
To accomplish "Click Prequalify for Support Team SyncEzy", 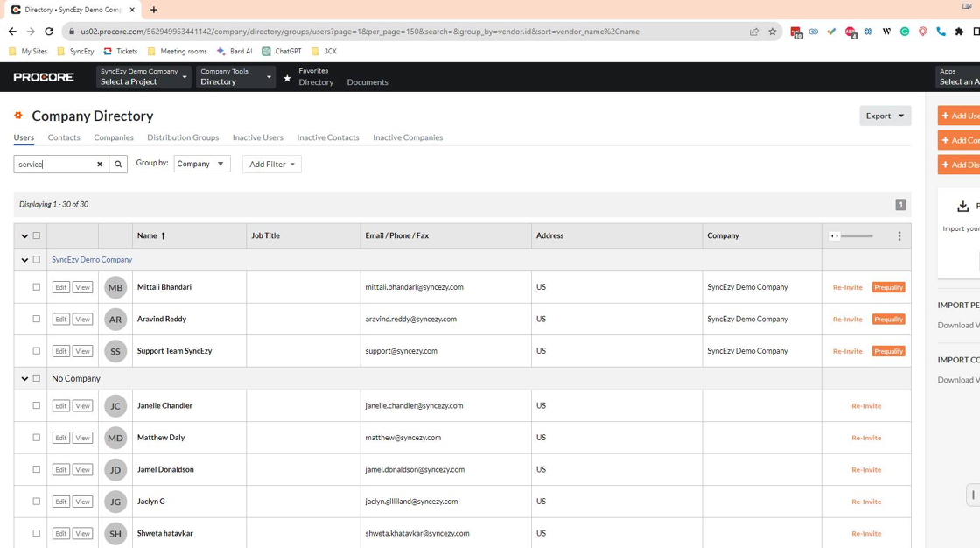I will (x=888, y=351).
